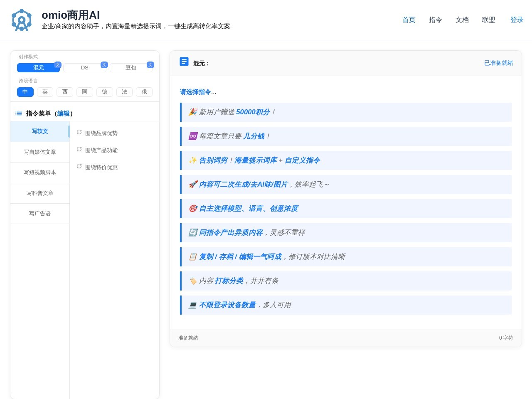Image resolution: width=532 pixels, height=399 pixels.
Task: Click the 复制/存档/编辑一气呵成 line
Action: tap(346, 257)
